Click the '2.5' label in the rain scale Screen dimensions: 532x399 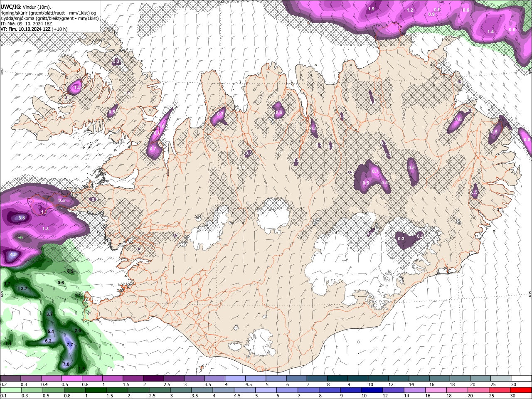coord(152,396)
